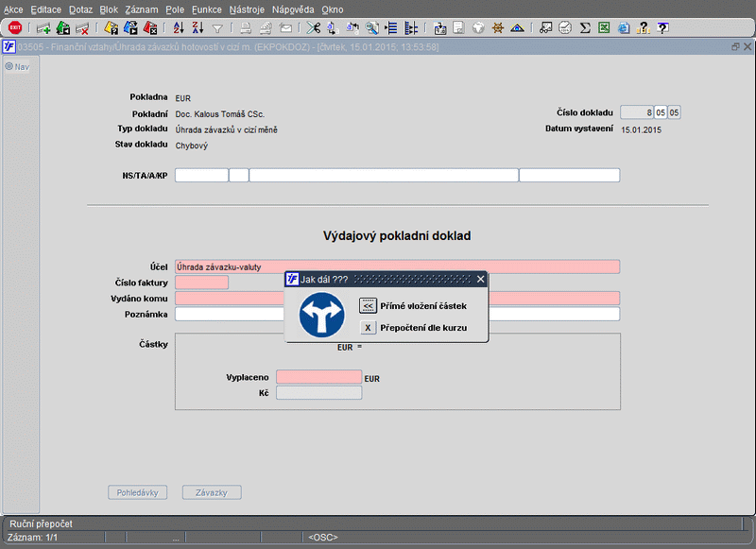Viewport: 756px width, 549px height.
Task: Click the column layout icon with arrows
Action: [x=411, y=28]
